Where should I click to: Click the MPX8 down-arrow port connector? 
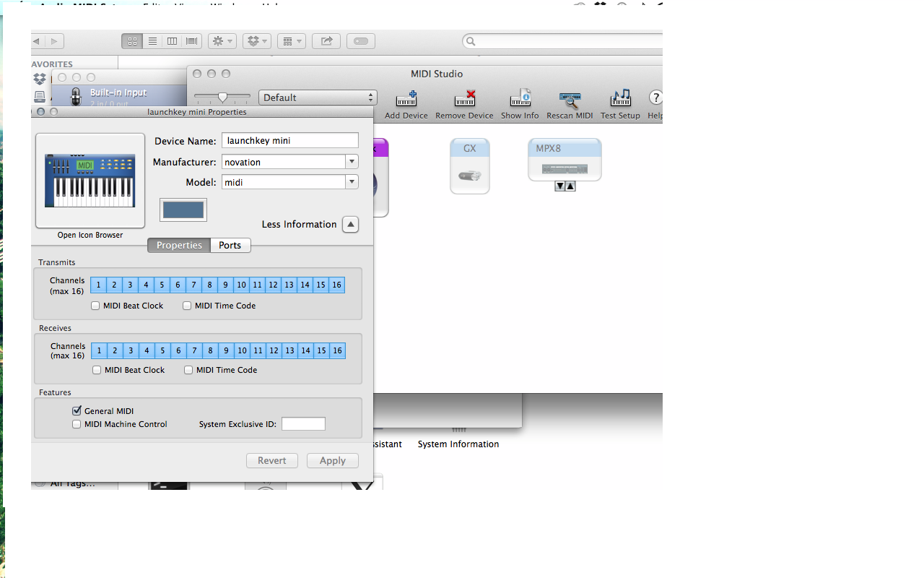(x=559, y=186)
